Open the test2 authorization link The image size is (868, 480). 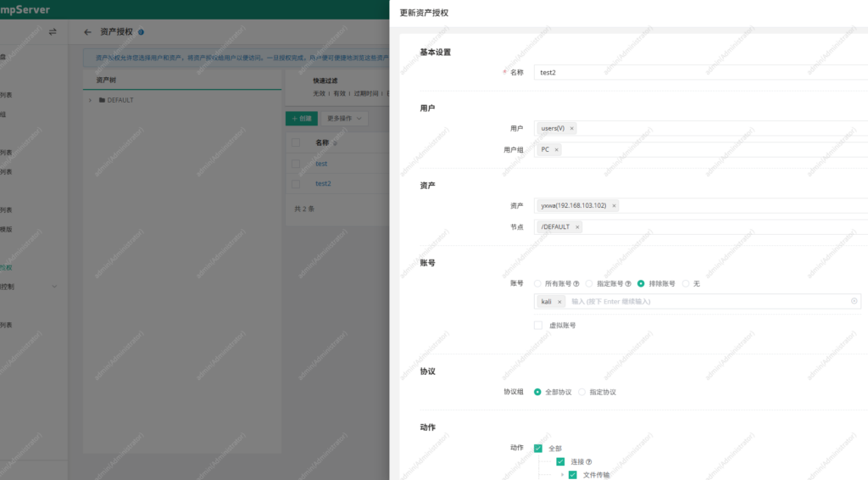click(323, 183)
